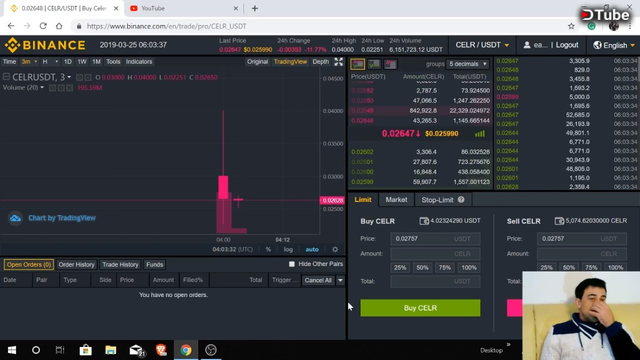
Task: Open the Order History tab
Action: click(76, 264)
